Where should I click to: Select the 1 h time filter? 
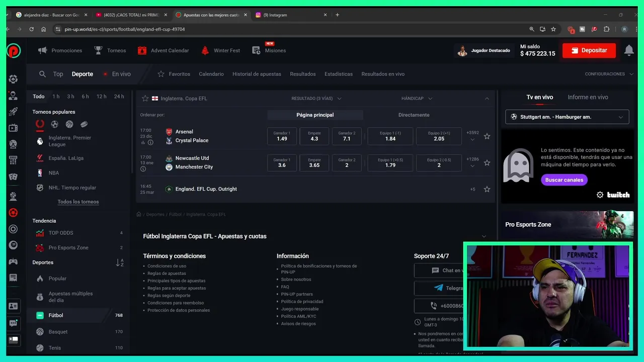coord(56,97)
